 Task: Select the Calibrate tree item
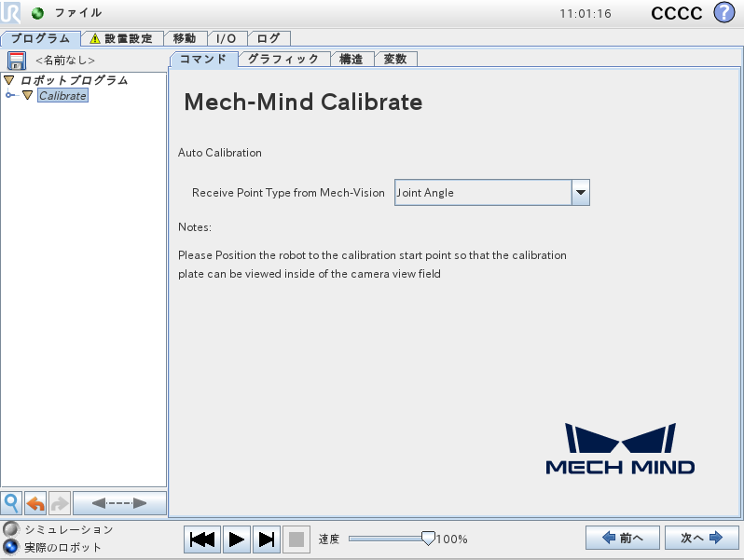click(x=62, y=95)
